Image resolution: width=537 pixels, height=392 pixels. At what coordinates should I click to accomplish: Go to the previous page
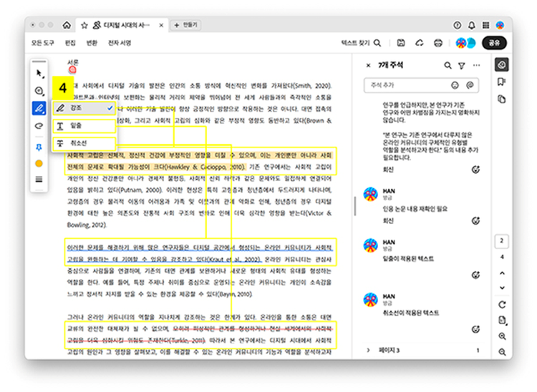502,273
